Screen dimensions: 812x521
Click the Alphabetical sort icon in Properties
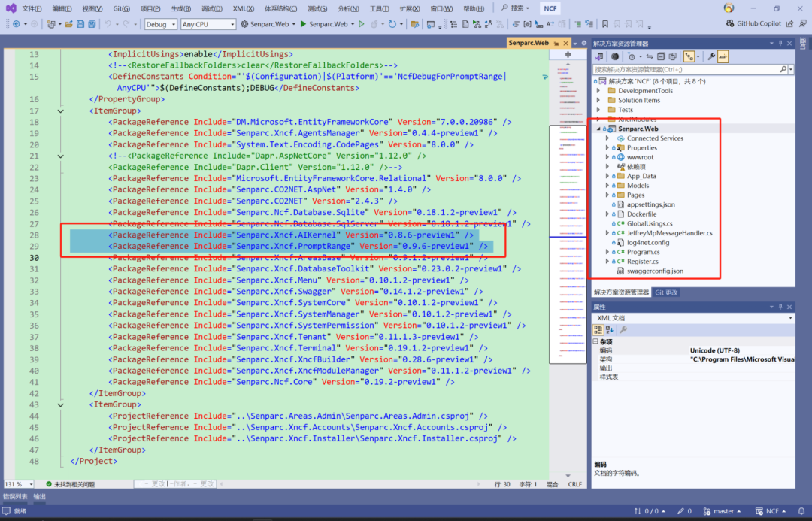click(610, 330)
